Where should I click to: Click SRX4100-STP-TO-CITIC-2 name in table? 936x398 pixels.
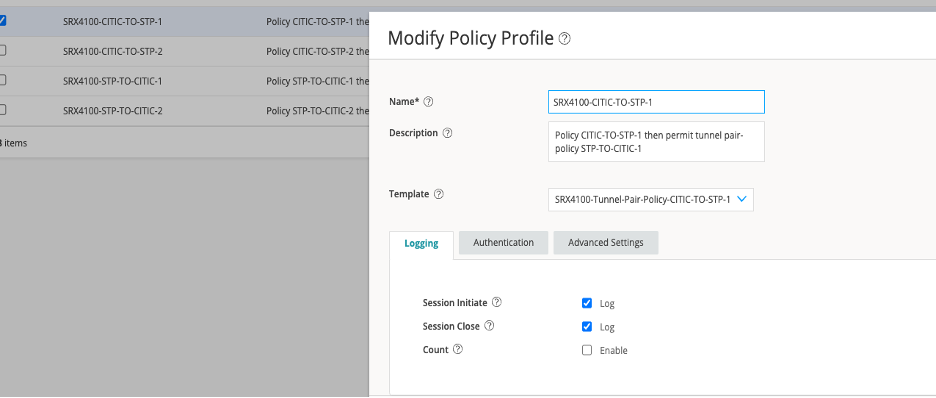point(113,110)
